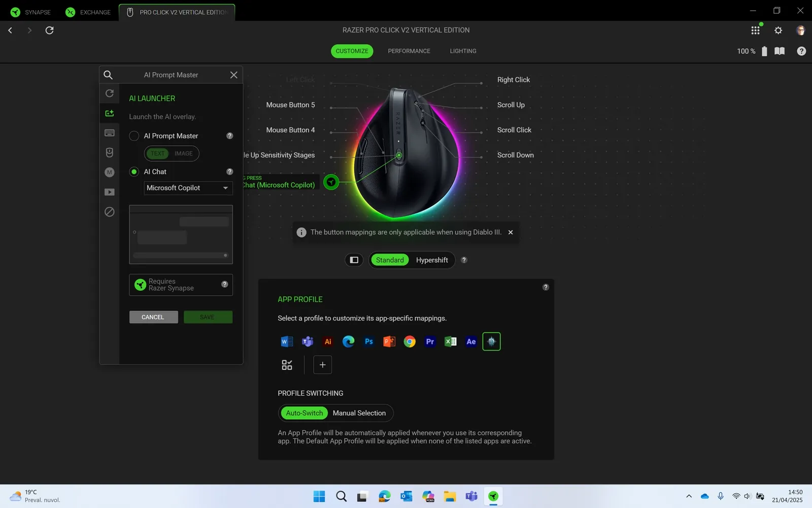
Task: Open the hidden icons tray on taskbar
Action: tap(688, 496)
